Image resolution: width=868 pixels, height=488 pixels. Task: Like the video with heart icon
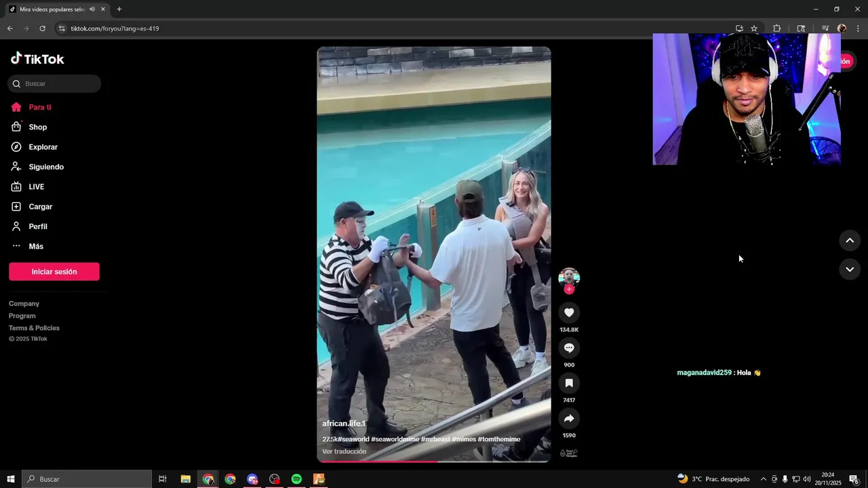point(569,312)
